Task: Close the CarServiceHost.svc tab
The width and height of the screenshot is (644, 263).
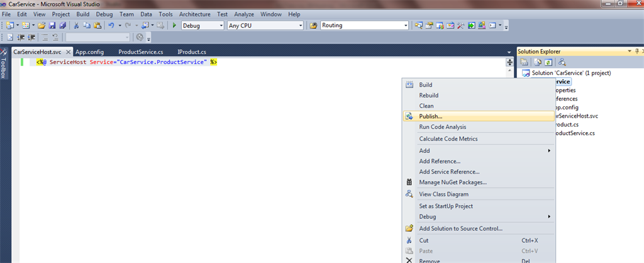Action: (x=68, y=52)
